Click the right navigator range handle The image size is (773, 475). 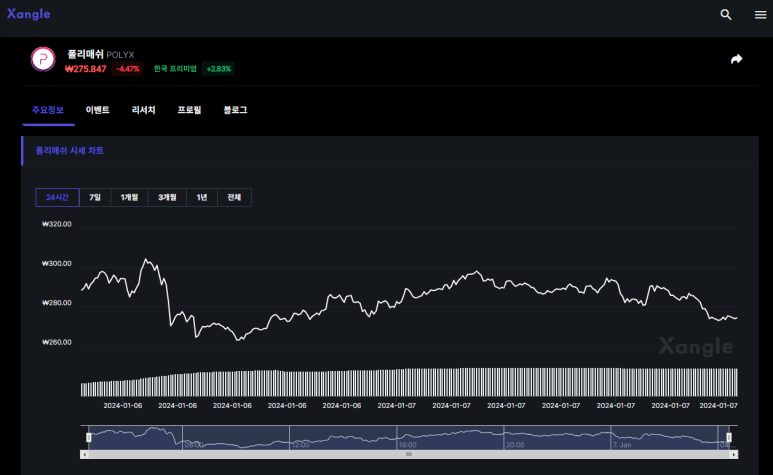click(729, 437)
